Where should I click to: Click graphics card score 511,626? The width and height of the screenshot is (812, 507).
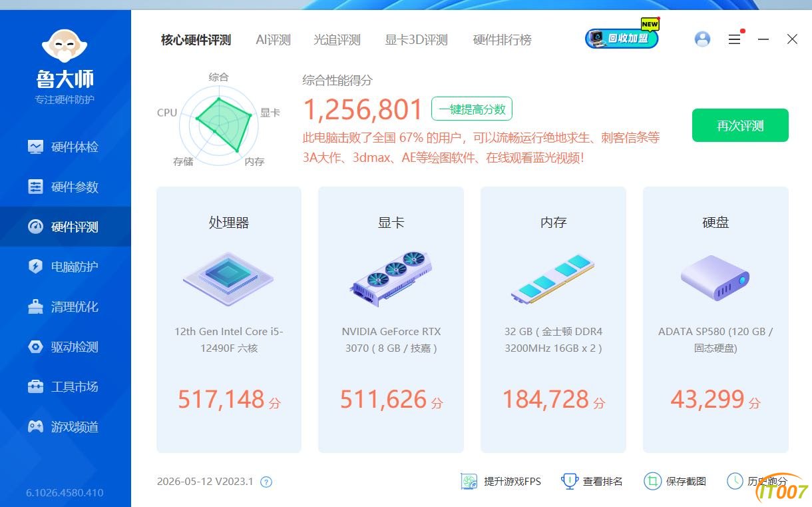383,399
